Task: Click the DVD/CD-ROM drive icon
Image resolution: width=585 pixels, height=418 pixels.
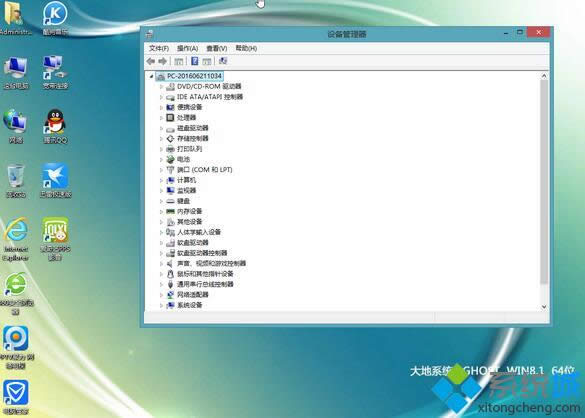Action: [170, 87]
